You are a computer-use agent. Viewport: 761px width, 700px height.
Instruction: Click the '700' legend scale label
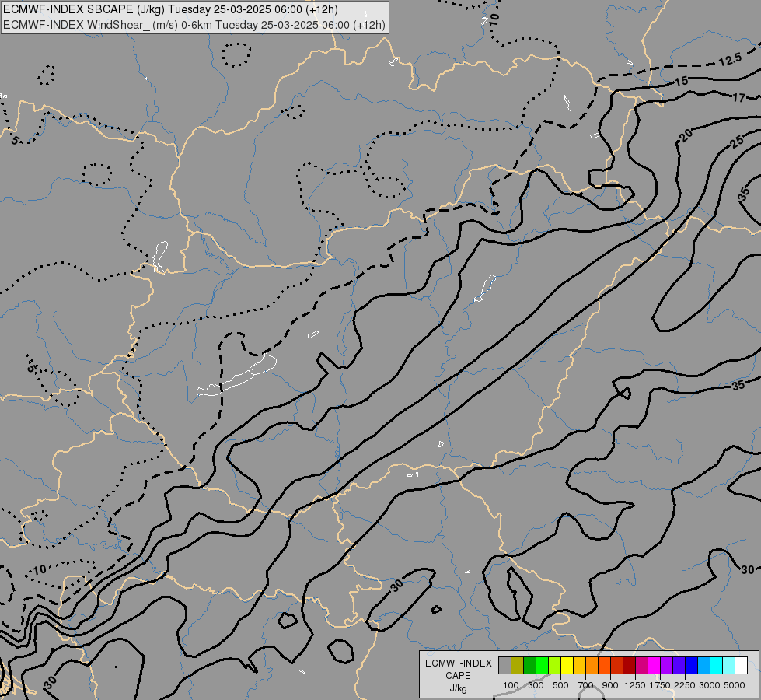(586, 685)
